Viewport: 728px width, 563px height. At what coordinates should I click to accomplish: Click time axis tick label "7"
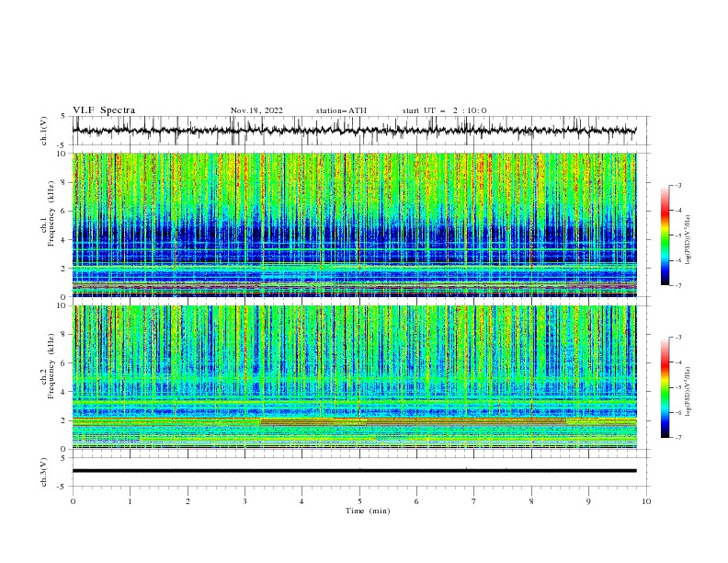[x=474, y=501]
